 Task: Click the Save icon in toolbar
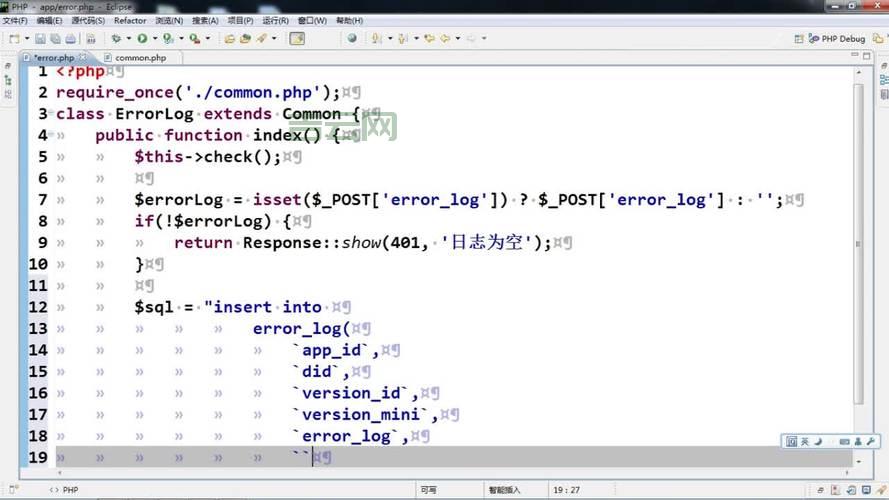(42, 39)
